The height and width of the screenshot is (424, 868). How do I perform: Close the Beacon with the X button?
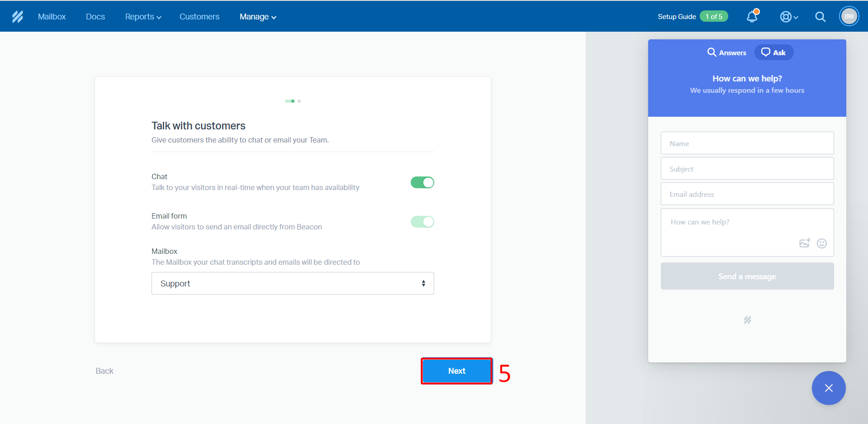828,388
